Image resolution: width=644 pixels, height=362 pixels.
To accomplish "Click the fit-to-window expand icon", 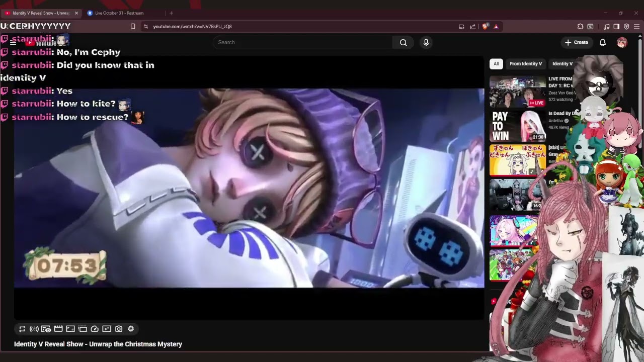I will point(70,329).
